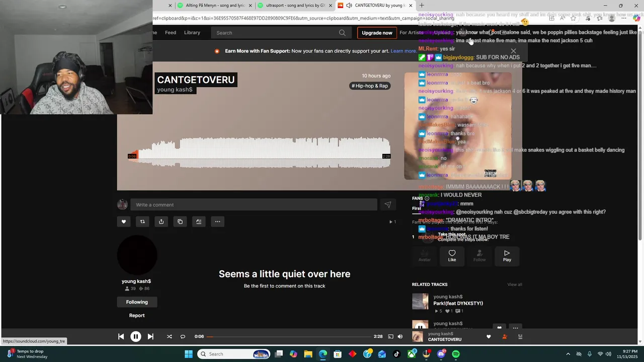
Task: Open the Feed page in SoundCloud header
Action: tap(171, 33)
